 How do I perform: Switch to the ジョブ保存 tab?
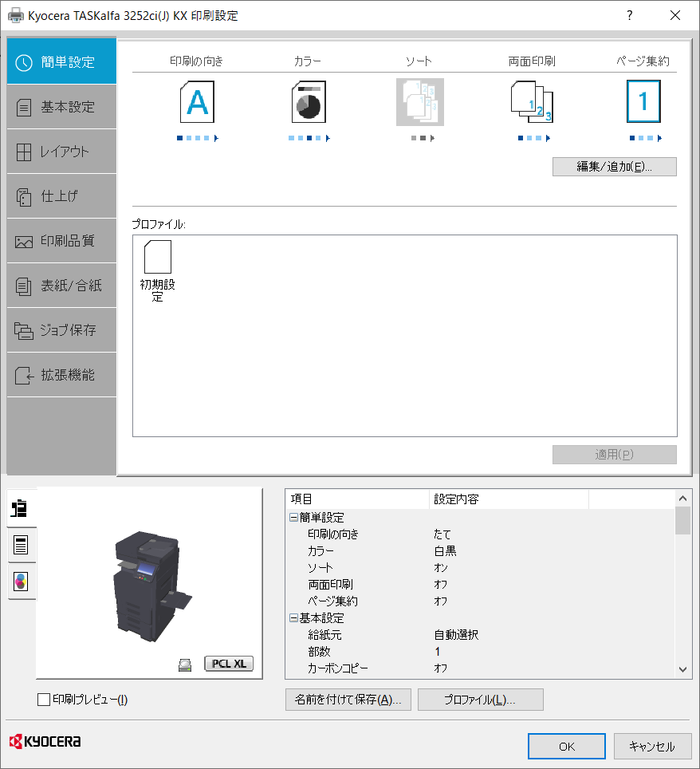[61, 330]
